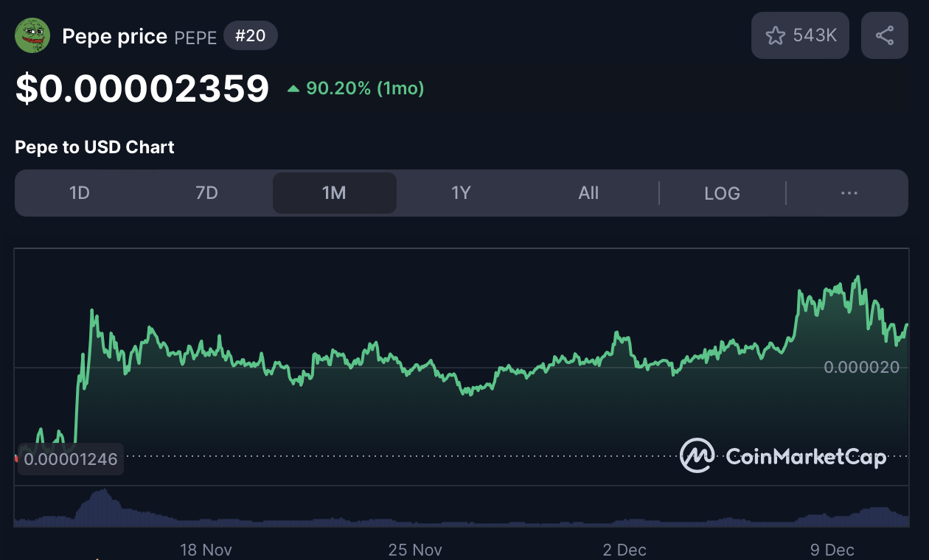This screenshot has width=929, height=560.
Task: Click the 0.000020 y-axis label
Action: click(x=862, y=367)
